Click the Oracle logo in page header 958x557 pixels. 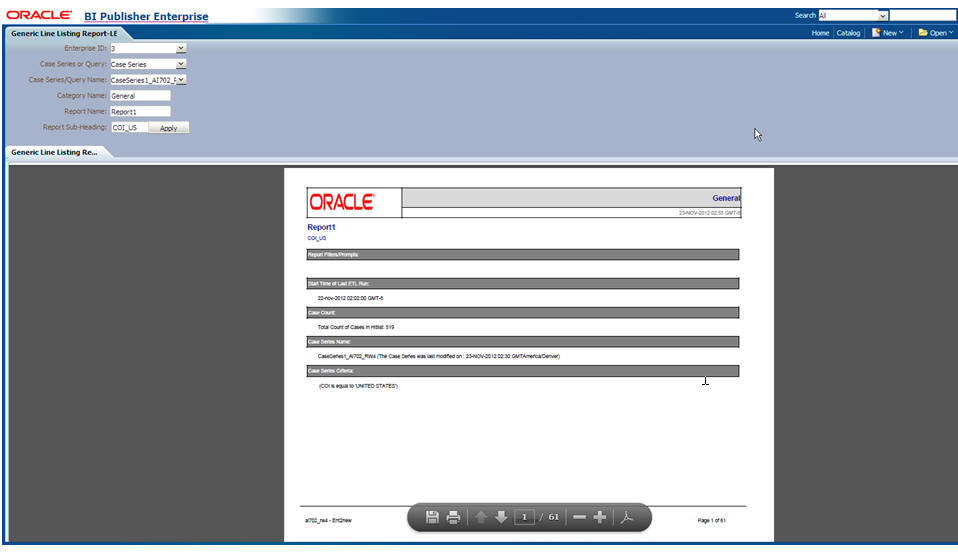point(39,15)
